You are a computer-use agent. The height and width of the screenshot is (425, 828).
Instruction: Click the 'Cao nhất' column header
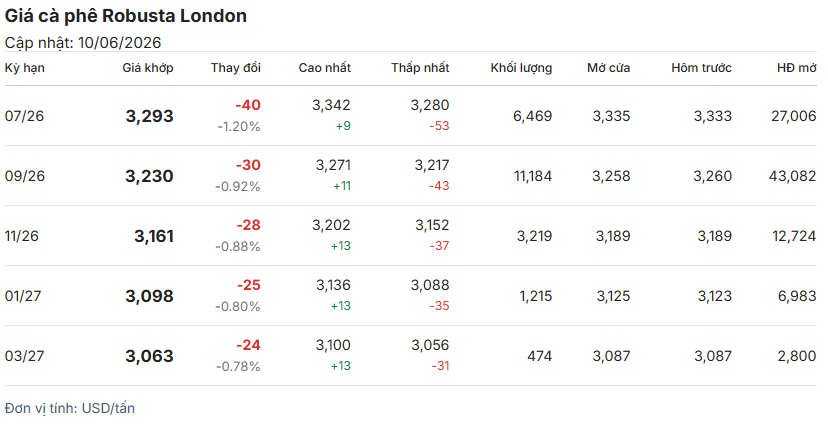(325, 68)
